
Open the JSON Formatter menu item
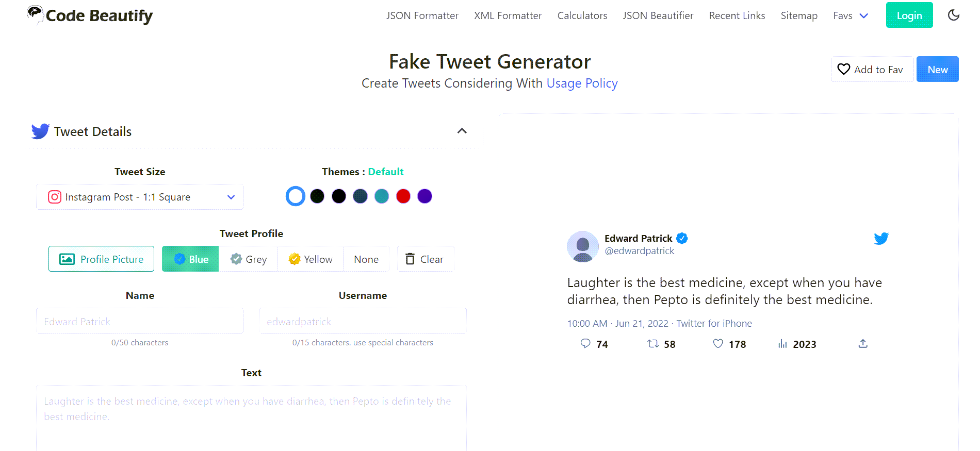click(x=422, y=15)
